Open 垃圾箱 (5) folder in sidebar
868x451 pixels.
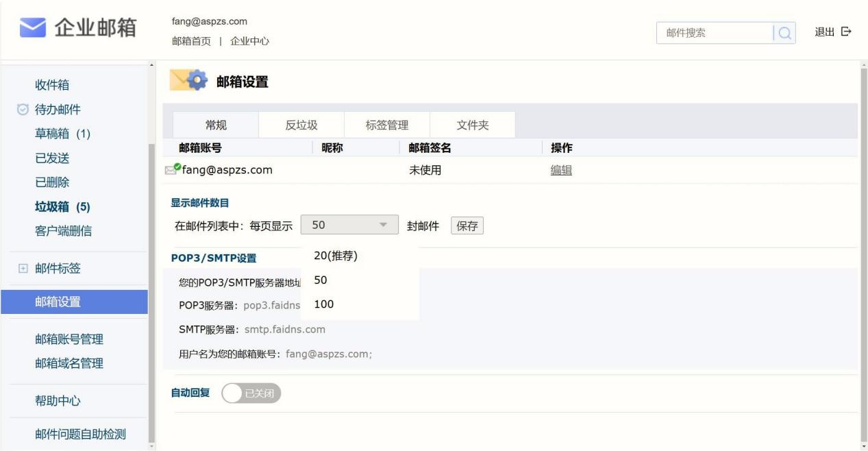click(x=62, y=207)
